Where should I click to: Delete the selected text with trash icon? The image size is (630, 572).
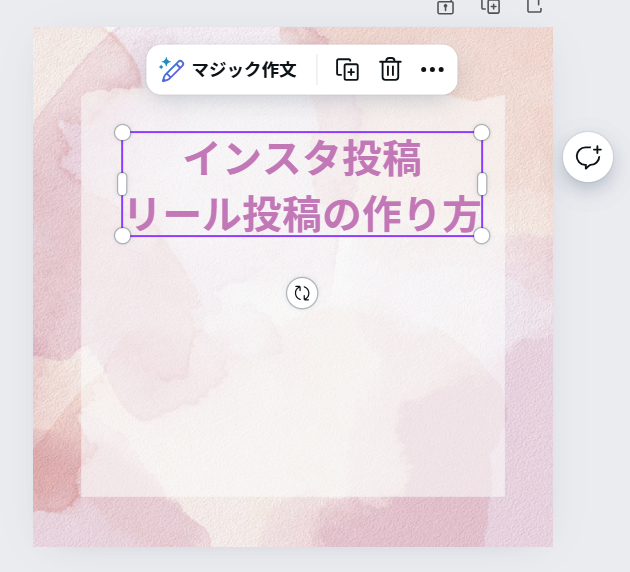[390, 70]
